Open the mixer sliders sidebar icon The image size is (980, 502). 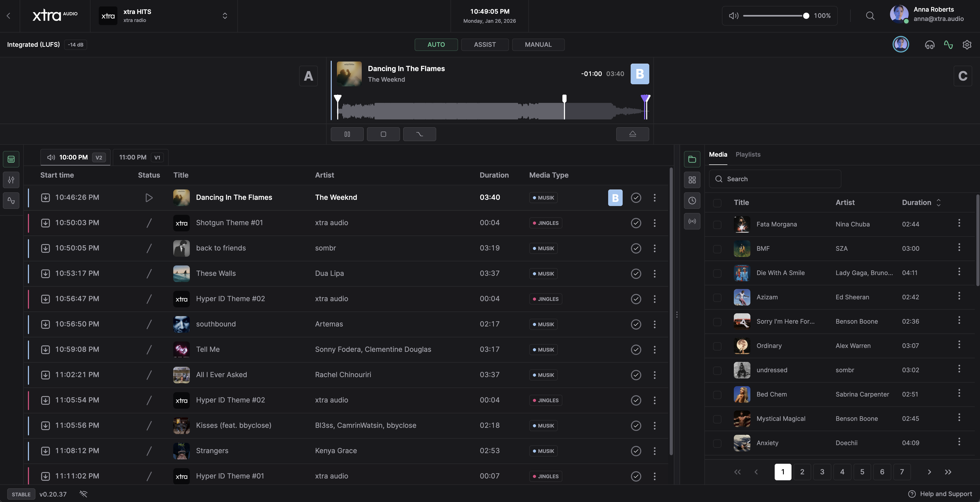pos(11,180)
